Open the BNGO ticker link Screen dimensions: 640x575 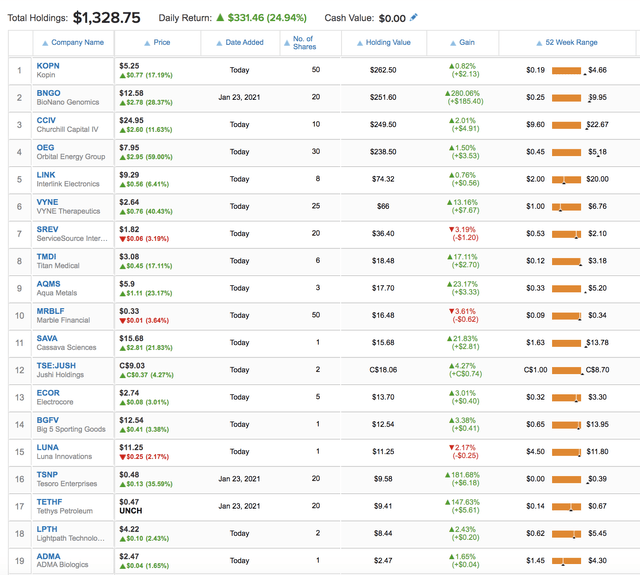[48, 93]
